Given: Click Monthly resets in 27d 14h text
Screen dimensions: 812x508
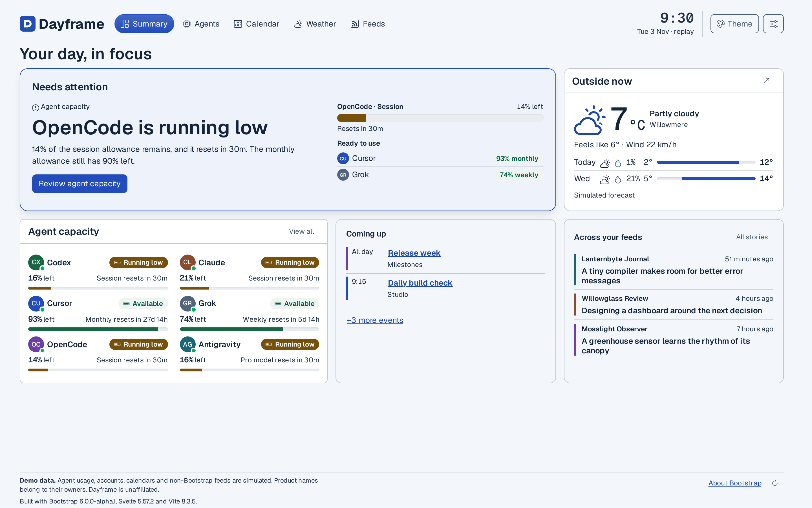Looking at the screenshot, I should click(x=127, y=319).
